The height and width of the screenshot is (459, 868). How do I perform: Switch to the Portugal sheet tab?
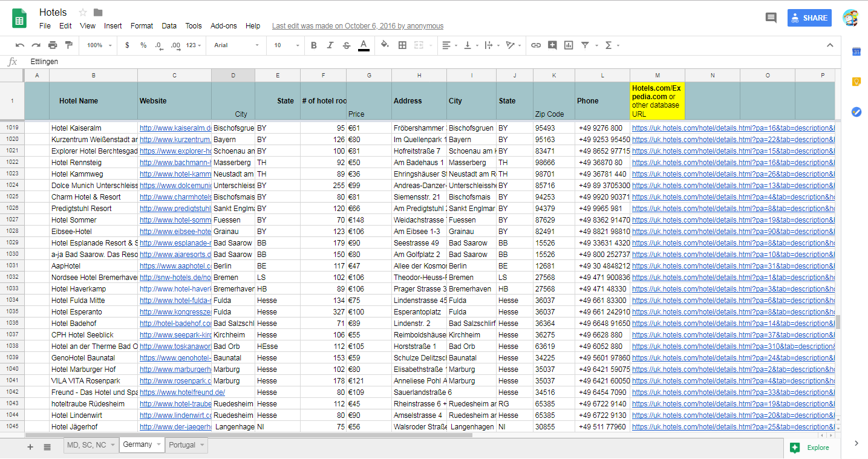186,445
